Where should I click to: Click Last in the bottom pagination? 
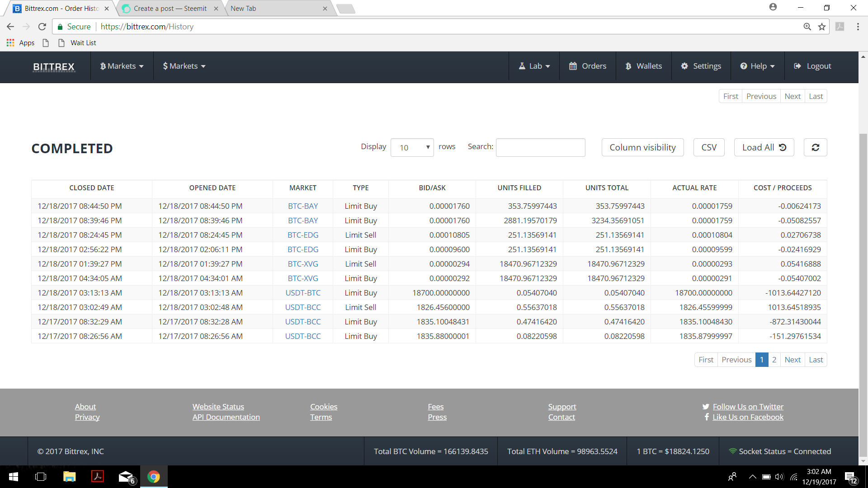816,360
